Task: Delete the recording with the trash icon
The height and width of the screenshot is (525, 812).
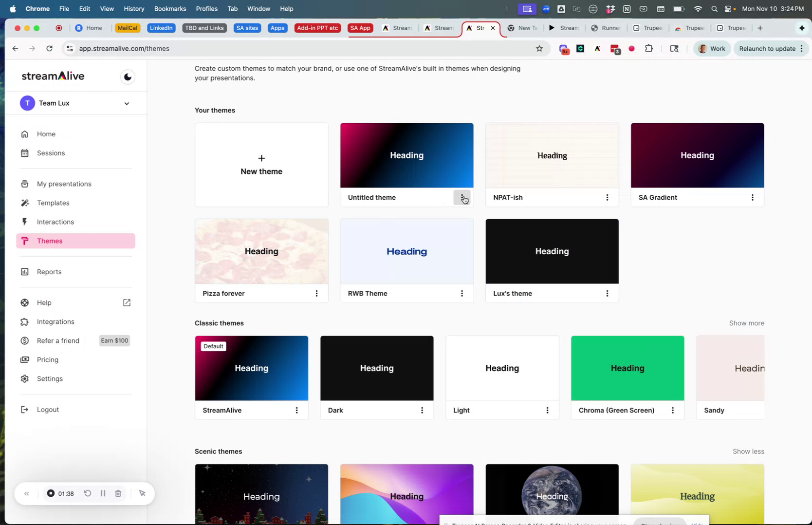Action: [118, 493]
